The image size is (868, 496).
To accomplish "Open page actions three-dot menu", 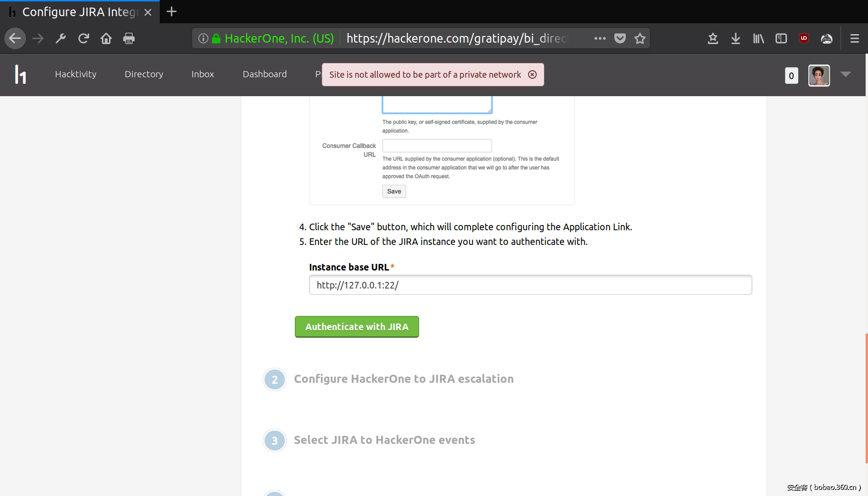I will [x=600, y=38].
